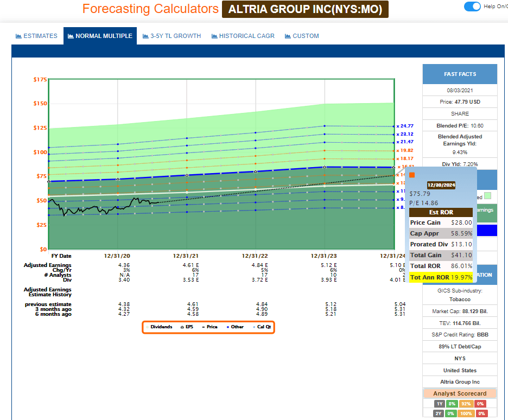The width and height of the screenshot is (508, 420).
Task: Click the Cap Appr 58.59% row
Action: (441, 233)
